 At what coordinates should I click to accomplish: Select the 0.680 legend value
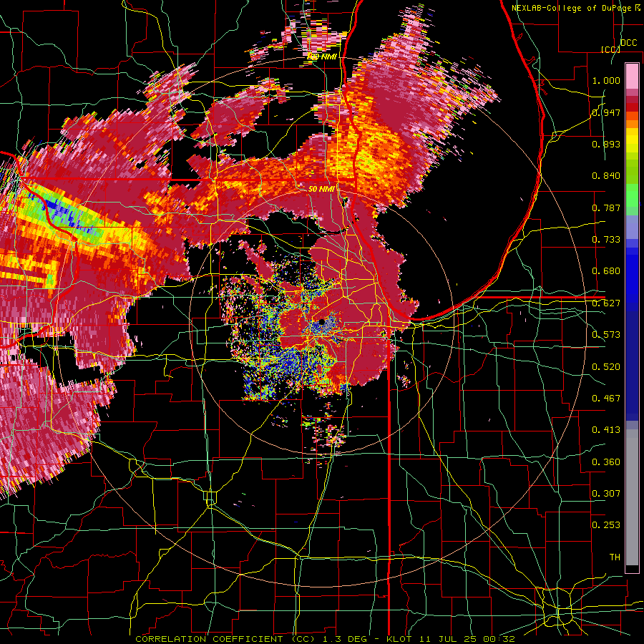coord(606,271)
